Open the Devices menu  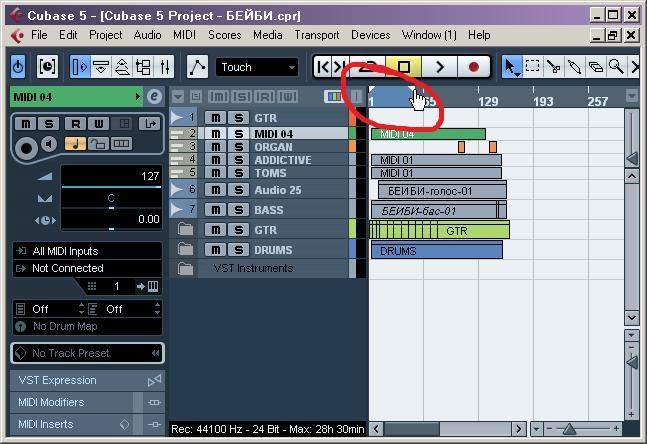pos(371,35)
